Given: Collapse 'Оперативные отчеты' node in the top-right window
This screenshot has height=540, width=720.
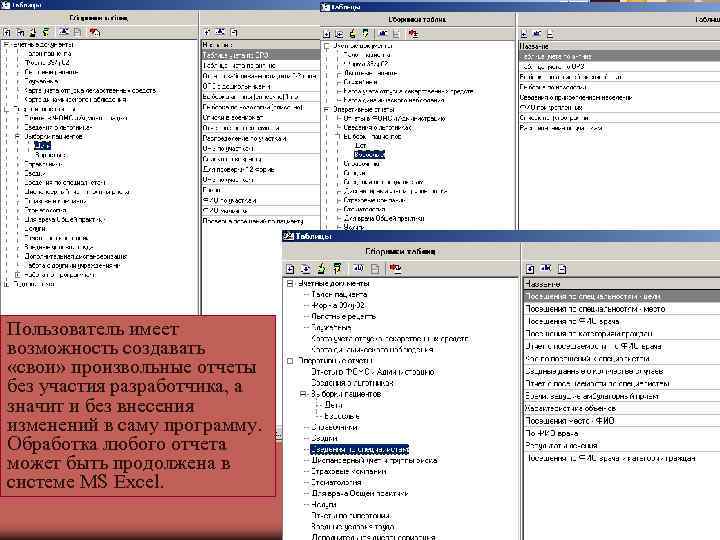Looking at the screenshot, I should (x=327, y=109).
